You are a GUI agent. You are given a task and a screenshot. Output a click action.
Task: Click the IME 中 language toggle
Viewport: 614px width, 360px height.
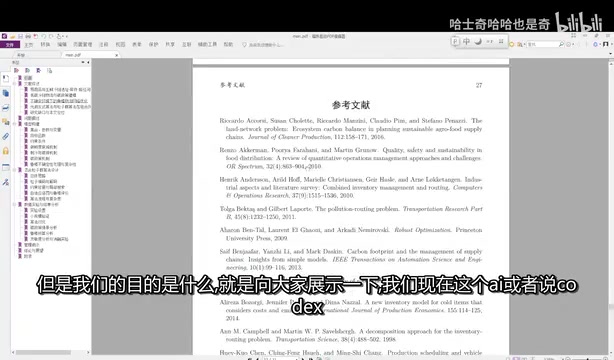[466, 42]
